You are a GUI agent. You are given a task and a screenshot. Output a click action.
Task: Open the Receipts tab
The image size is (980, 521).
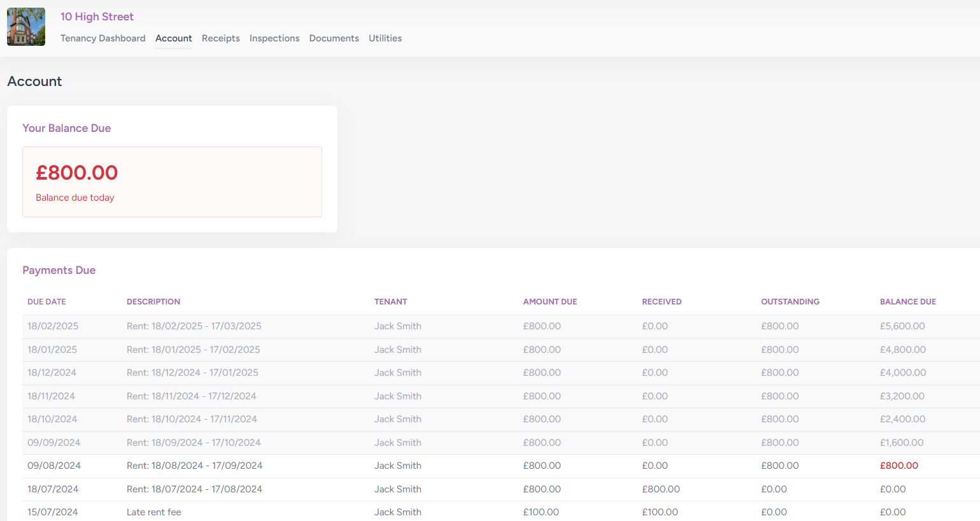[x=220, y=38]
